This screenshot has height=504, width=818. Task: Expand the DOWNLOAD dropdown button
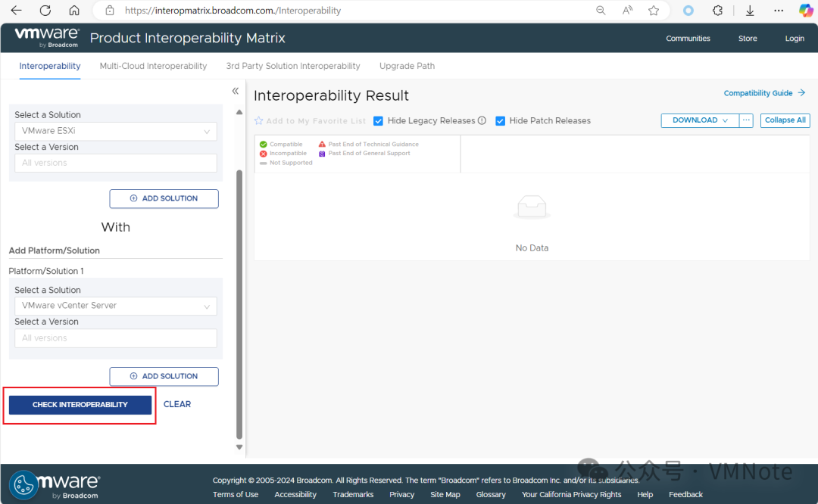700,120
